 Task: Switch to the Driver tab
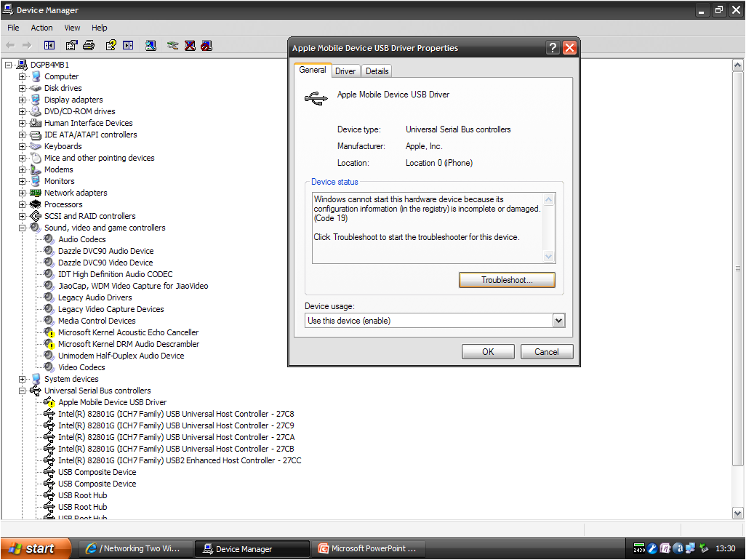[x=345, y=71]
